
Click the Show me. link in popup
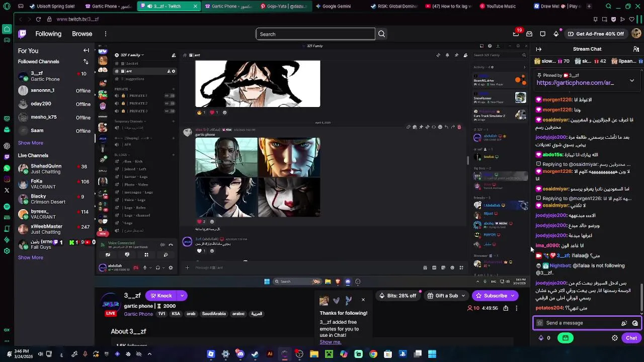[330, 342]
